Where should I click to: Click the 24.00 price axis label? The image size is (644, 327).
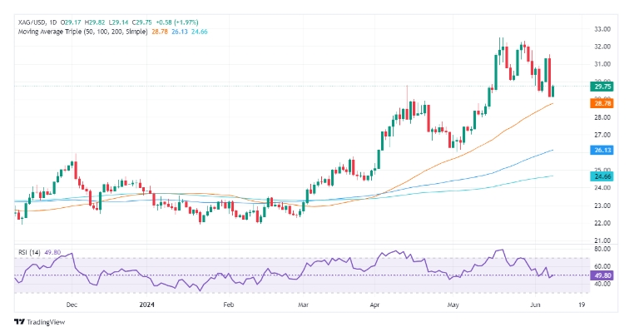(602, 188)
